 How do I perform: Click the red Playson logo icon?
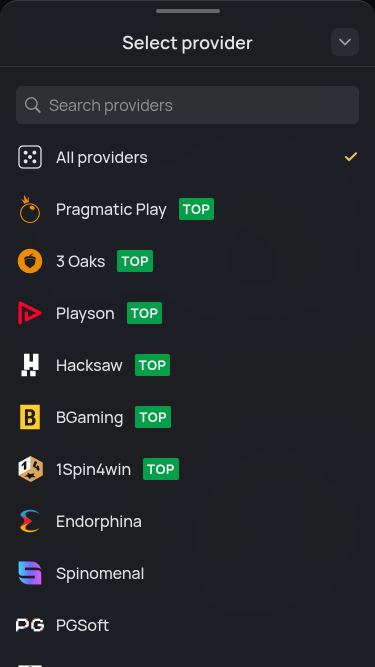point(30,313)
